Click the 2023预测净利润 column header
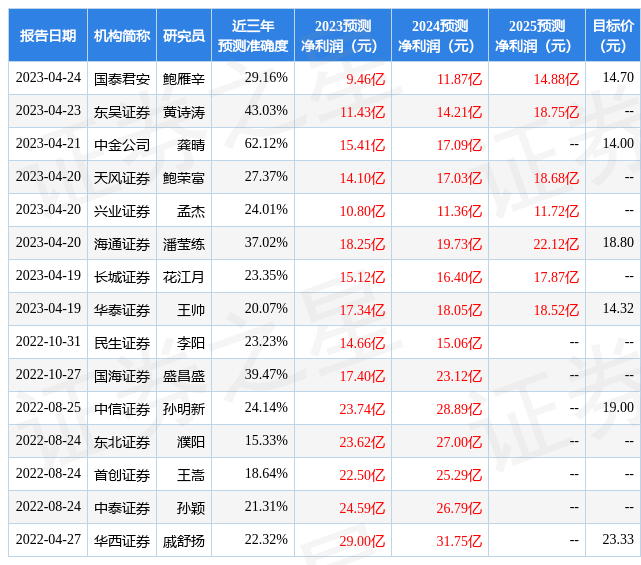641x565 pixels. (x=343, y=35)
